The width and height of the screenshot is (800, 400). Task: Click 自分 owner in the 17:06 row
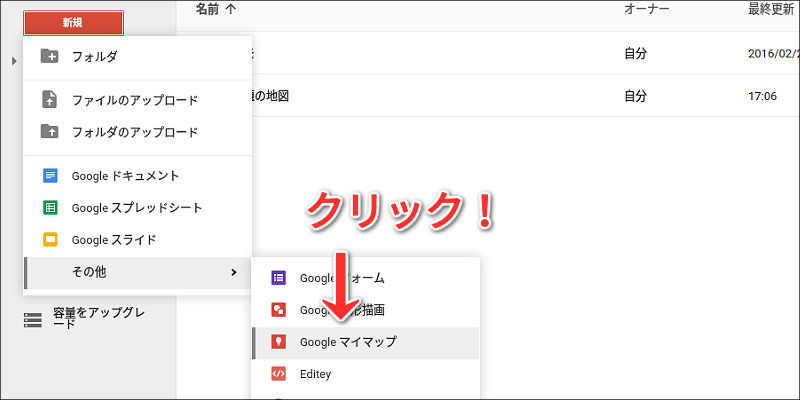[635, 96]
